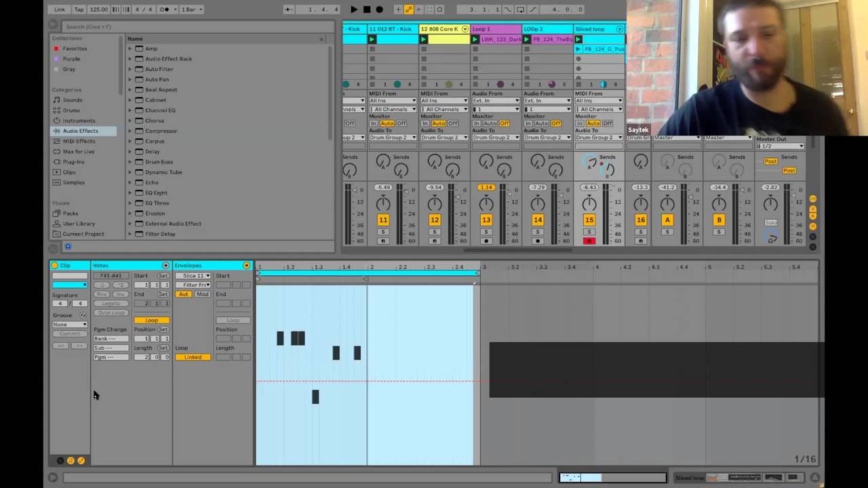868x488 pixels.
Task: Adjust track 13 volume readout 1.14
Action: tap(486, 187)
